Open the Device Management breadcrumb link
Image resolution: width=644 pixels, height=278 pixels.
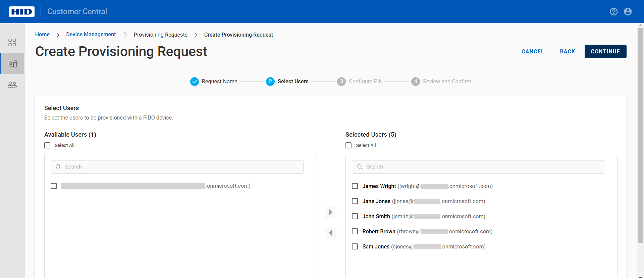(91, 35)
